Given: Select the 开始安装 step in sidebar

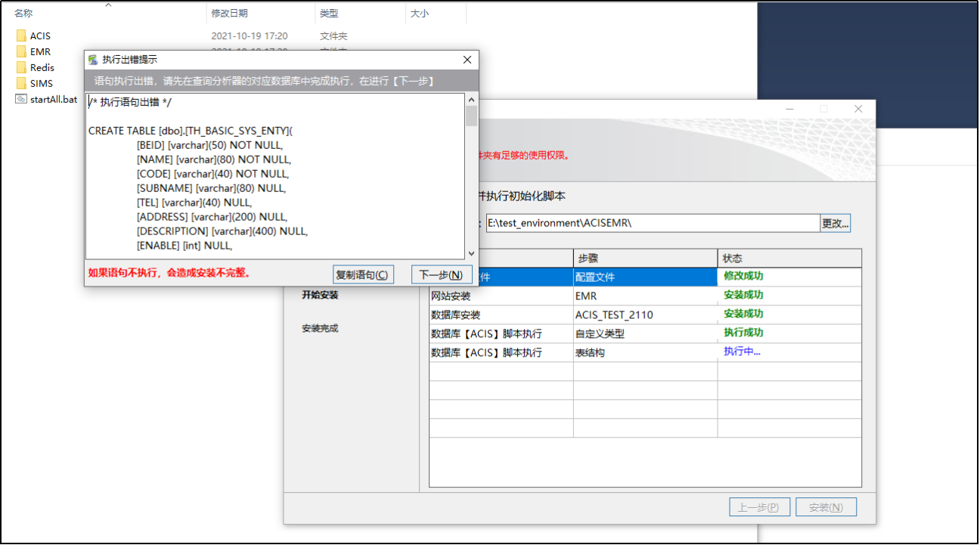Looking at the screenshot, I should click(320, 295).
